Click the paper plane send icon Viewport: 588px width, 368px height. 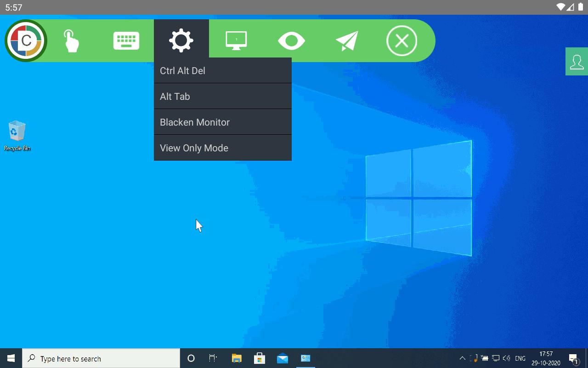tap(347, 41)
